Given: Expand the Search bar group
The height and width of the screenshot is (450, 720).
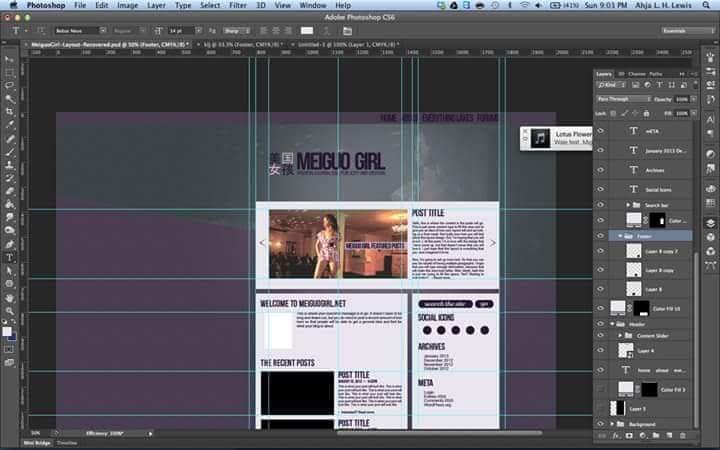Looking at the screenshot, I should click(628, 205).
